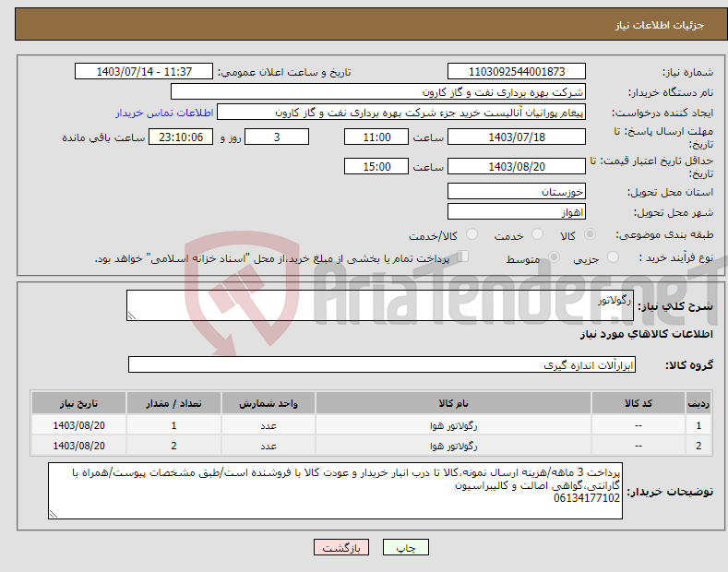Select the متوسط purchase type radio
This screenshot has height=572, width=728.
tap(554, 257)
